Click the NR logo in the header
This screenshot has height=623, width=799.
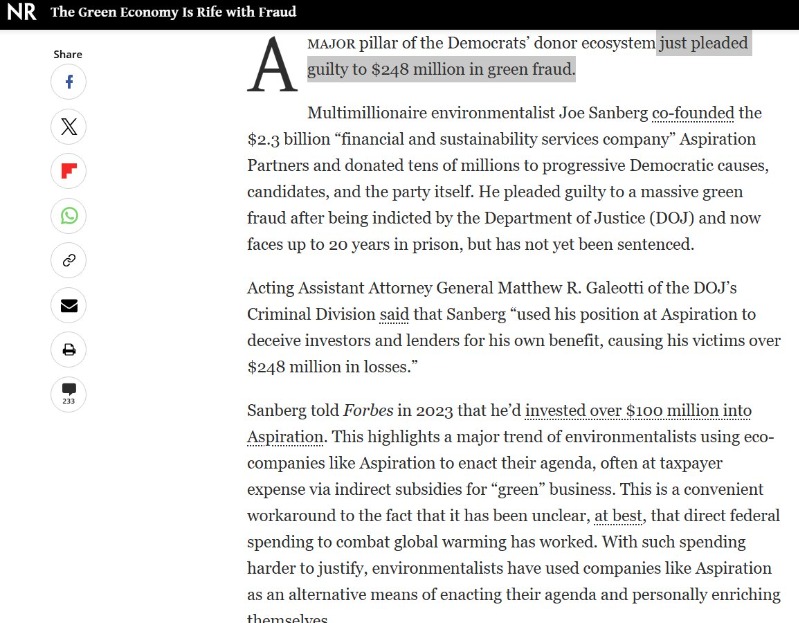pos(22,13)
